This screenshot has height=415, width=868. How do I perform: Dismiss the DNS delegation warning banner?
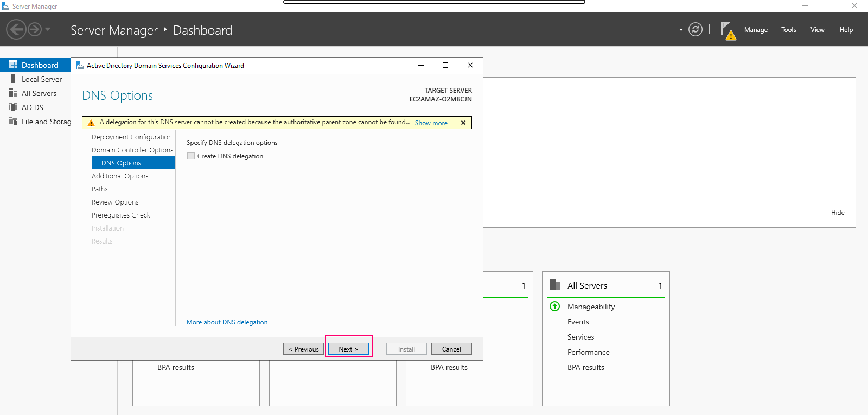pyautogui.click(x=463, y=123)
